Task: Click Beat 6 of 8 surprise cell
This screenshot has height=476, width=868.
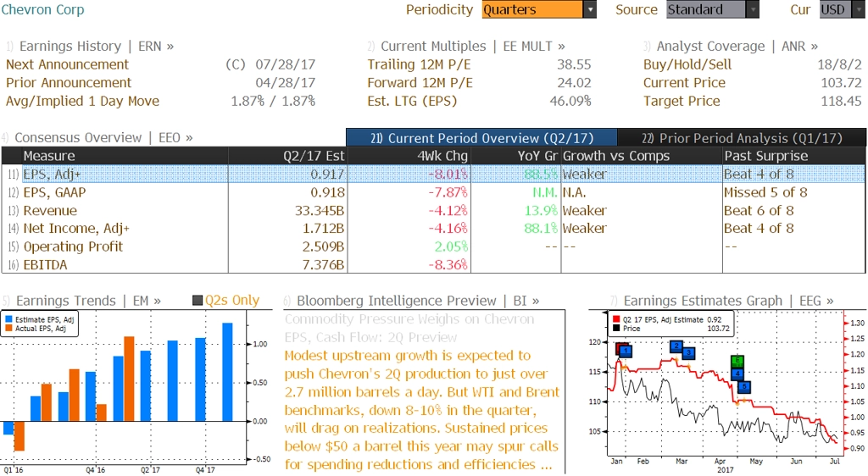Action: [759, 211]
